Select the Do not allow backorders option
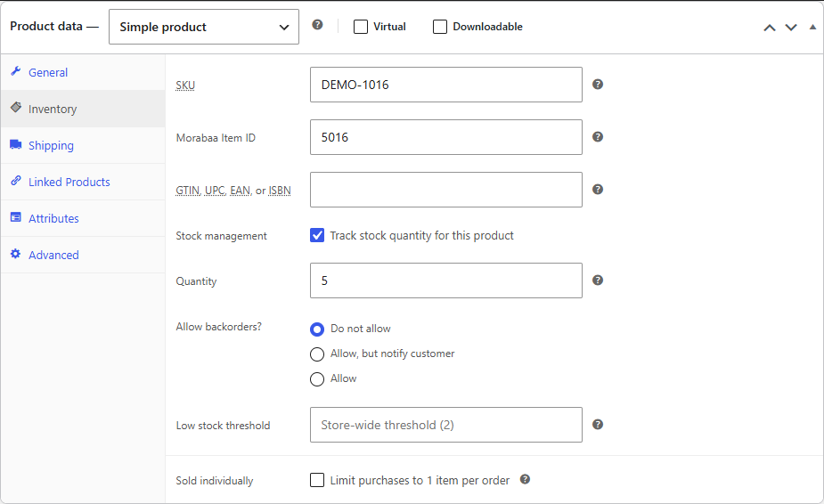The width and height of the screenshot is (824, 504). click(x=317, y=329)
